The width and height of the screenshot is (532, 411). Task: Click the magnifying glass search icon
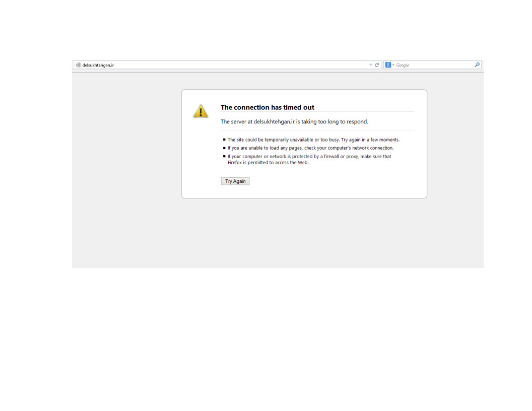tap(477, 64)
